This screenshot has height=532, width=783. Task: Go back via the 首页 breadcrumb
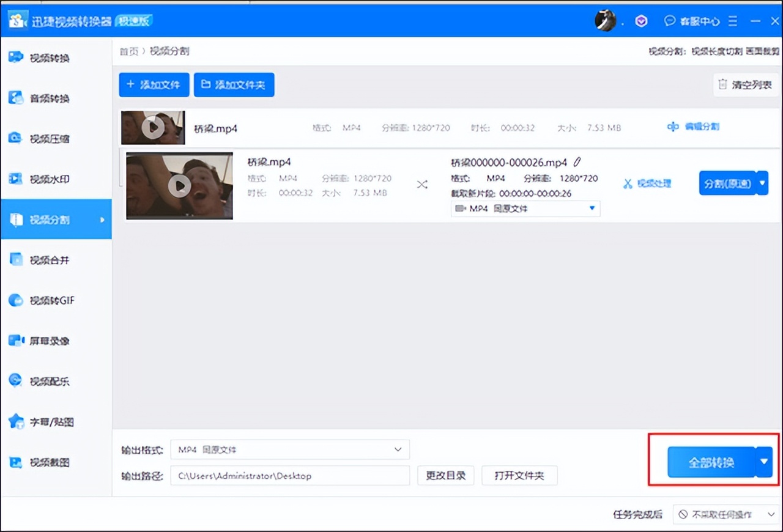pos(128,51)
